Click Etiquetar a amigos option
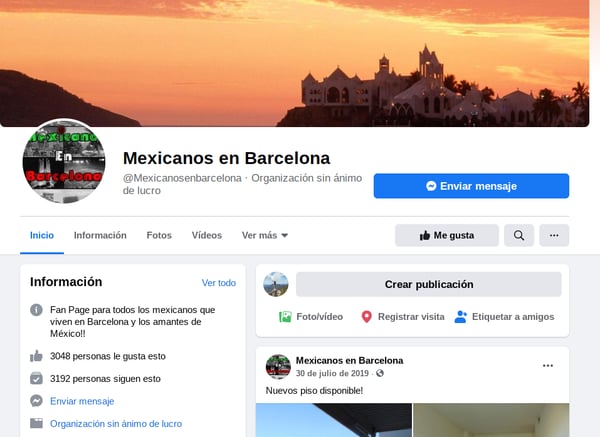600x437 pixels. point(504,317)
